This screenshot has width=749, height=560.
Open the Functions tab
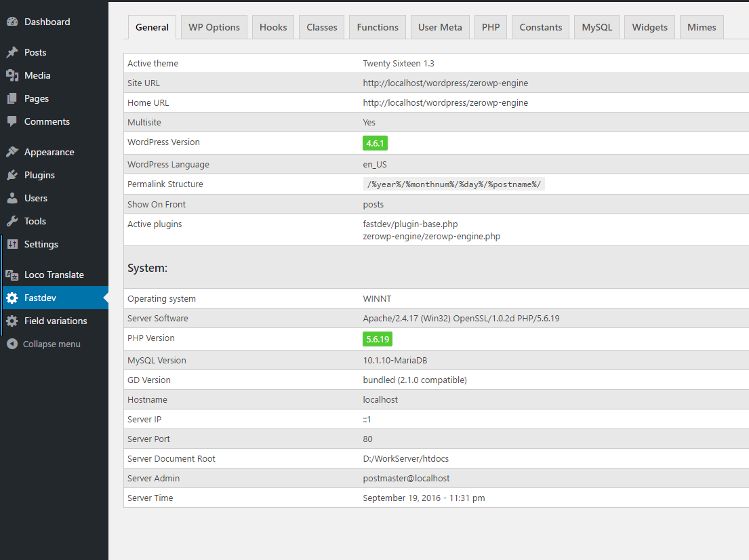378,27
